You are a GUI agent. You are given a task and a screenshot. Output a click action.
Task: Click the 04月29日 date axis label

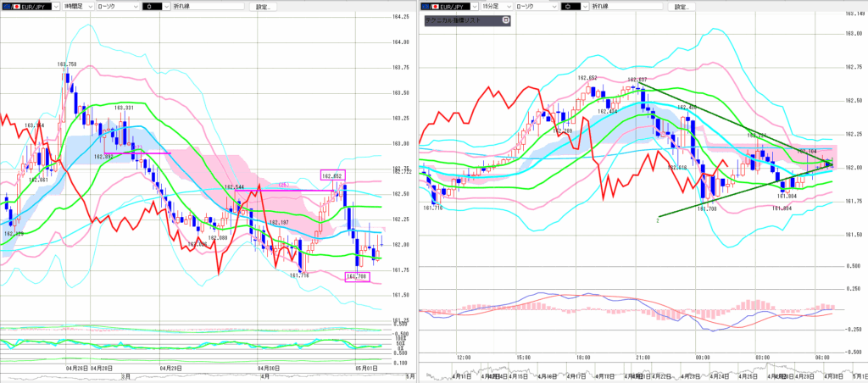click(x=171, y=368)
